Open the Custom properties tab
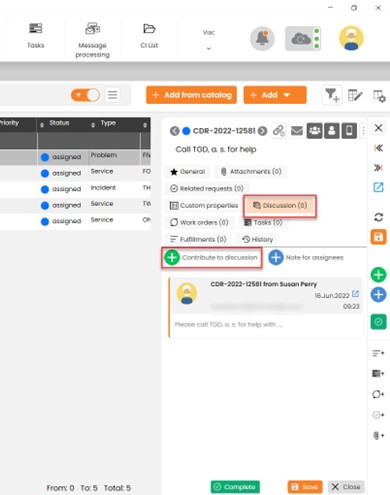 (204, 206)
